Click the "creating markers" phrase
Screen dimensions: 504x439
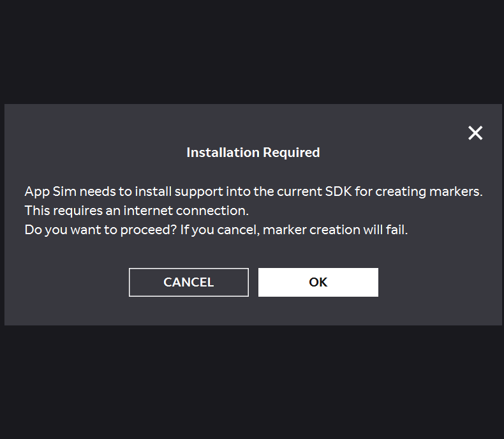(429, 191)
